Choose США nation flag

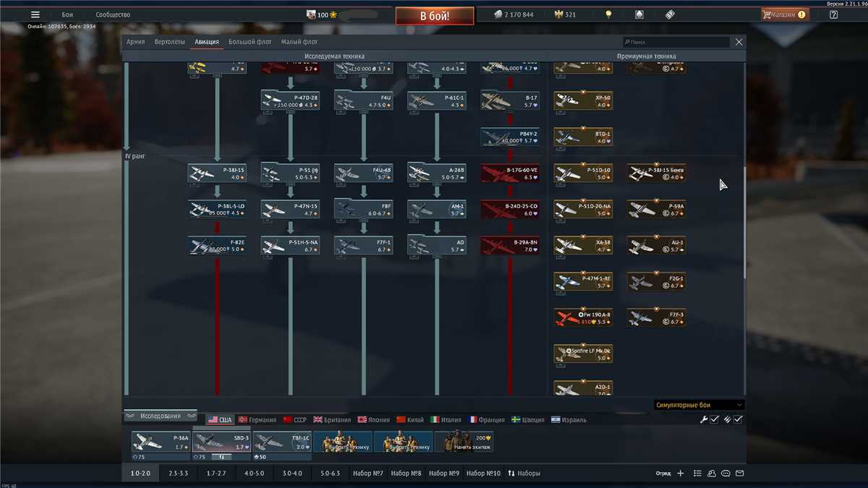[220, 419]
